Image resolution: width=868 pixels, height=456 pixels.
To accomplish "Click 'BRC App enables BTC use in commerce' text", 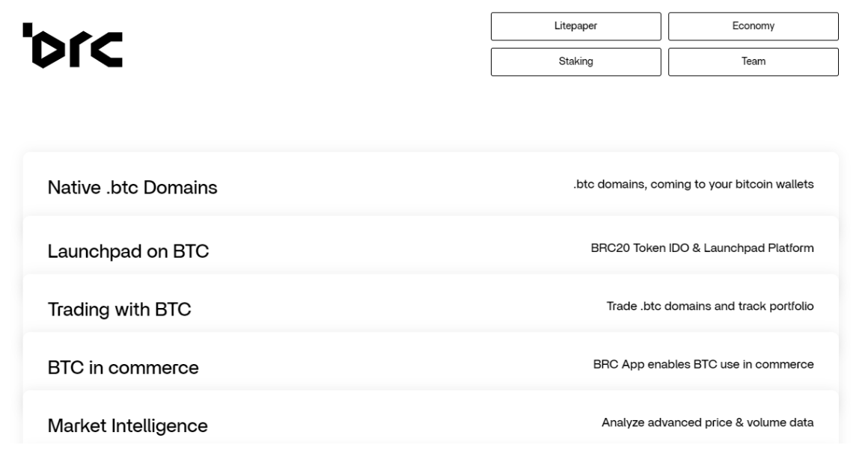I will (703, 364).
